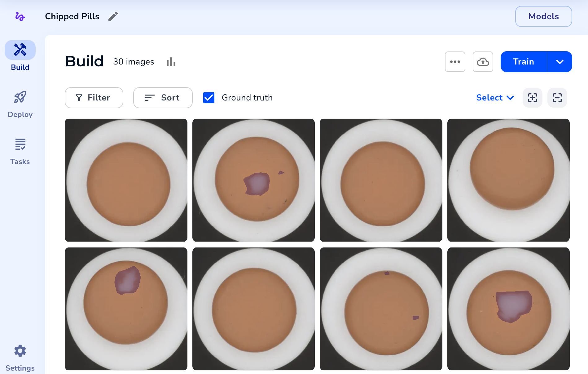Click the zoom-out frame icon
Image resolution: width=588 pixels, height=374 pixels.
point(557,98)
